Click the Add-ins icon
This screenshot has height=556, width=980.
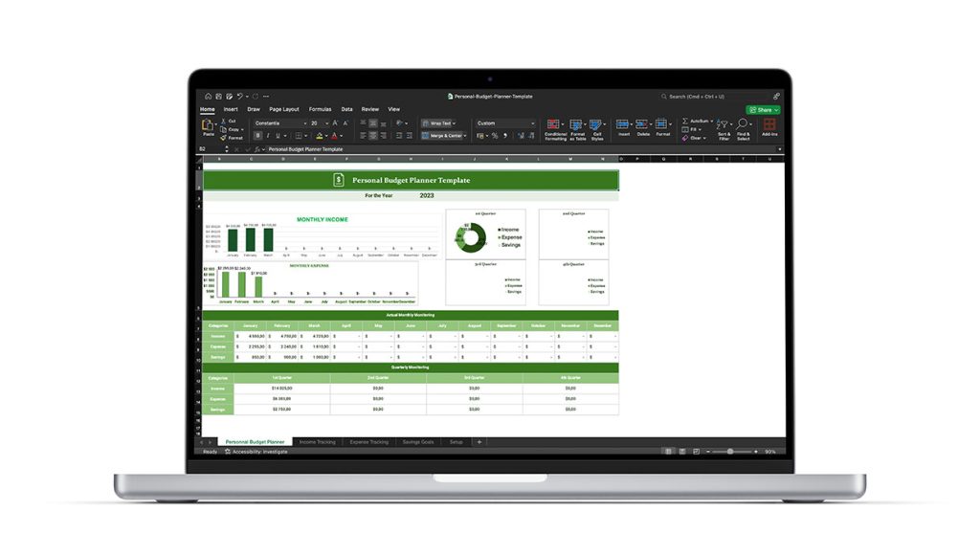point(769,125)
